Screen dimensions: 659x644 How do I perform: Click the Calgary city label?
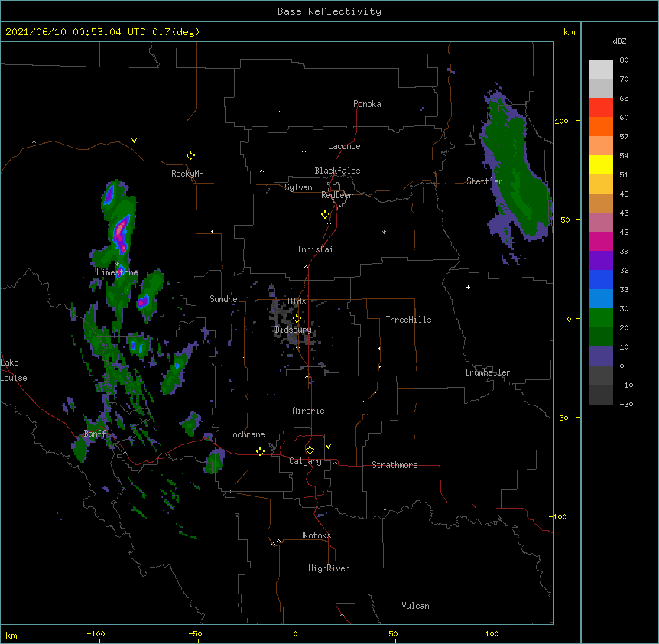(305, 461)
